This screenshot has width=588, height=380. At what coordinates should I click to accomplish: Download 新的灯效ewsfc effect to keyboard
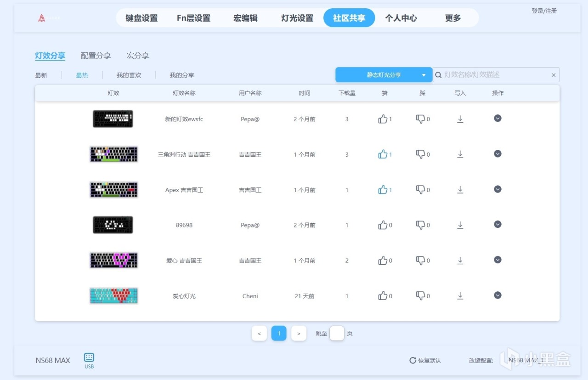460,119
